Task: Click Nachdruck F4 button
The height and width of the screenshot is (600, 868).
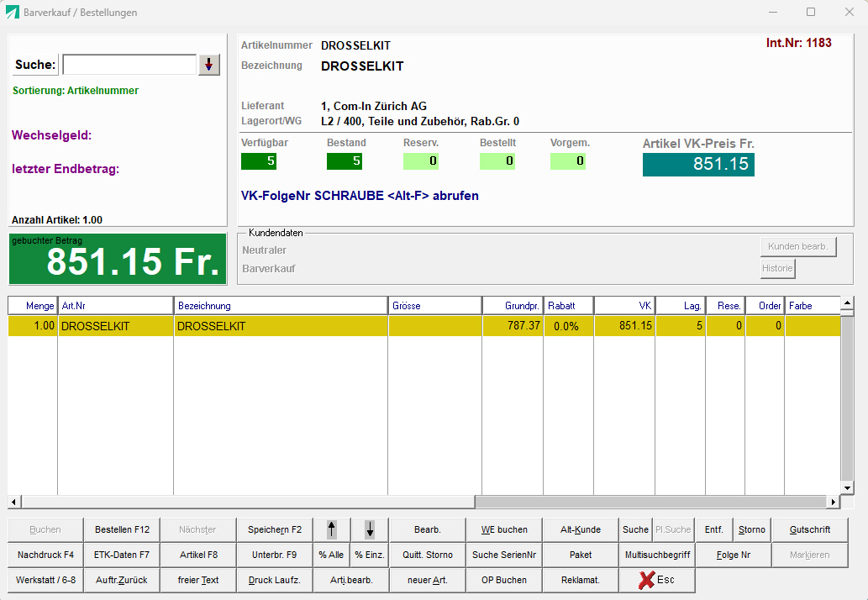Action: tap(45, 555)
